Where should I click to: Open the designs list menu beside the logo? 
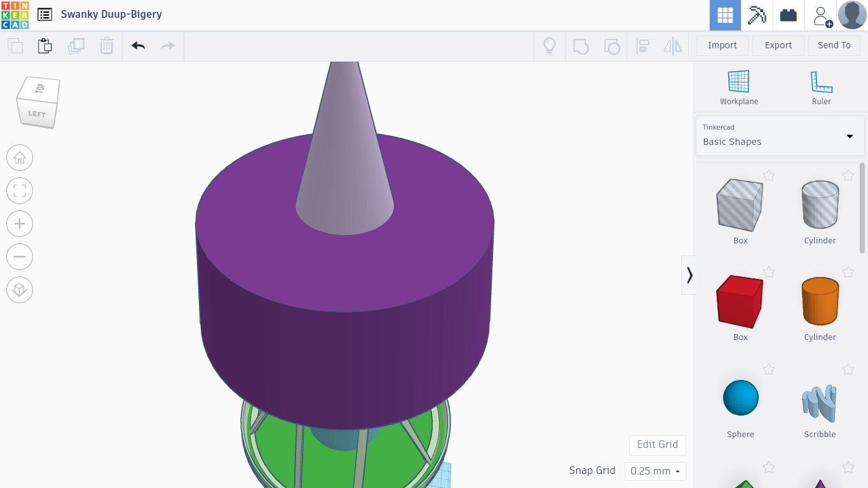(44, 14)
